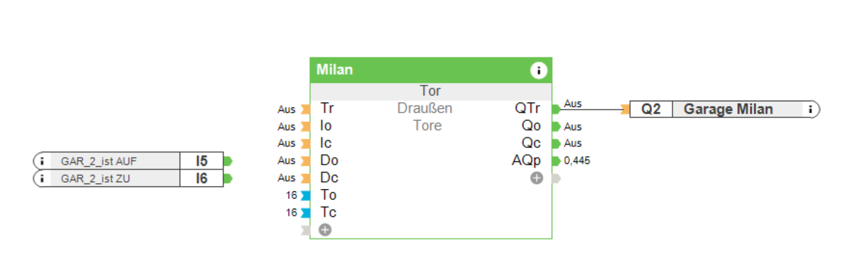This screenshot has width=868, height=277.
Task: Click orange Tr input connector
Action: tap(305, 109)
